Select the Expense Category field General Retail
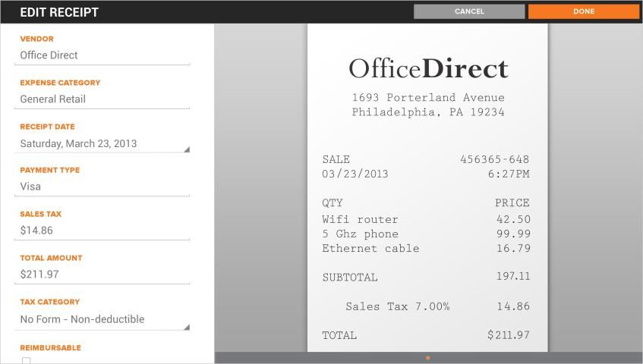 (x=102, y=99)
